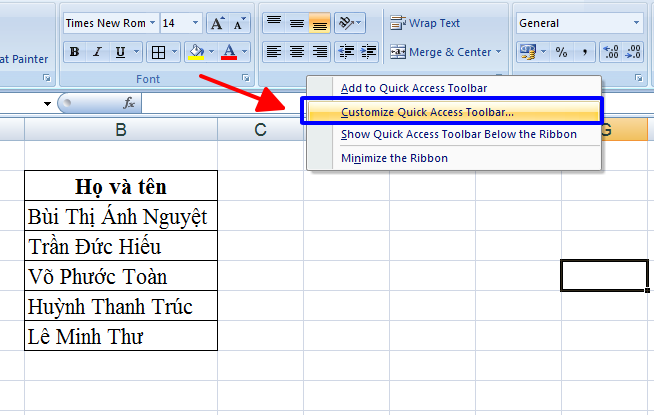Click Format Painter
Image resolution: width=654 pixels, height=415 pixels.
click(24, 59)
